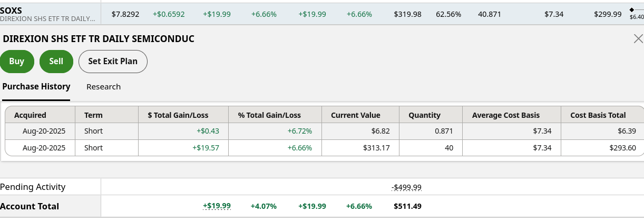
Task: Close the SOXS position detail panel
Action: tap(638, 38)
